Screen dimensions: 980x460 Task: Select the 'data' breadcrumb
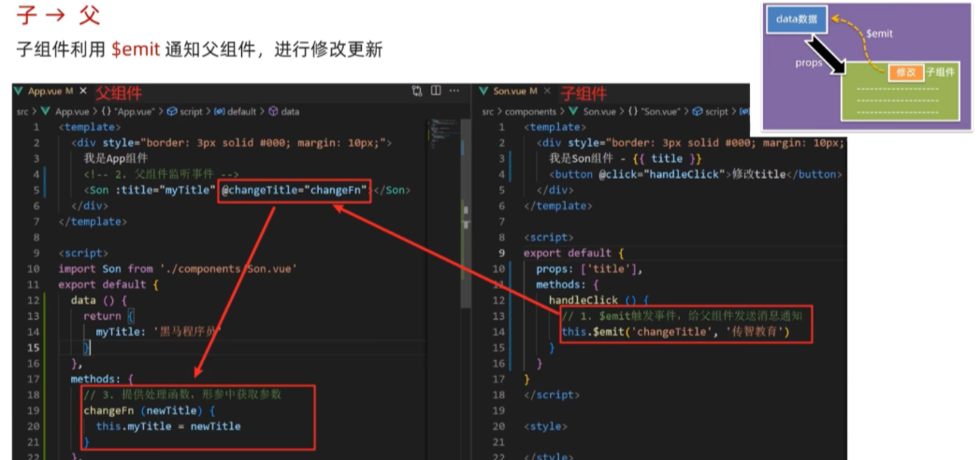290,112
